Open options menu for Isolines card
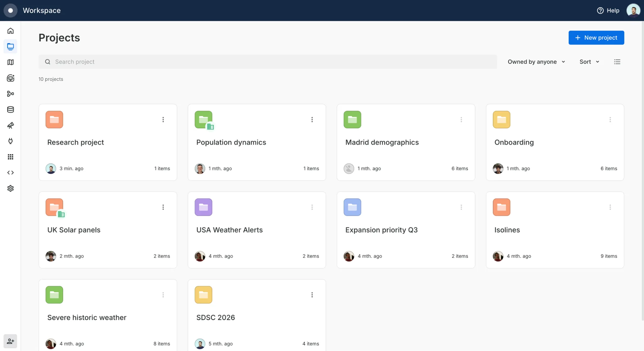Screen dimensions: 644x351 point(610,207)
